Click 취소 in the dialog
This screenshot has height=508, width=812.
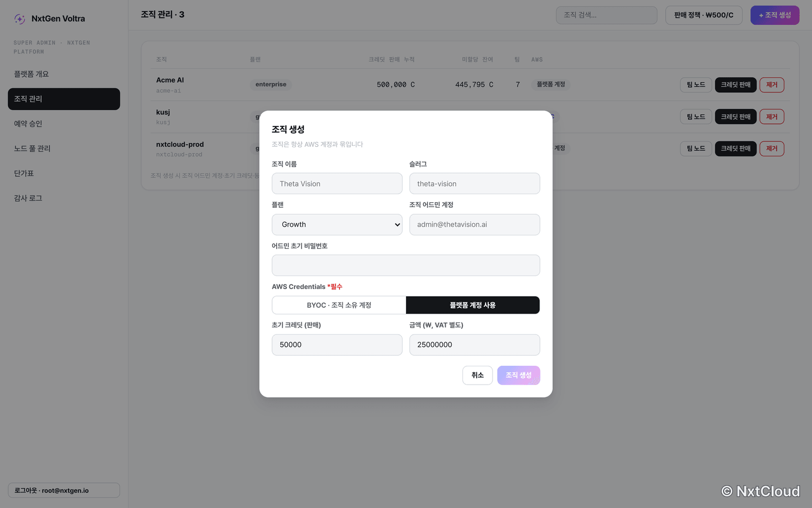[x=478, y=375]
